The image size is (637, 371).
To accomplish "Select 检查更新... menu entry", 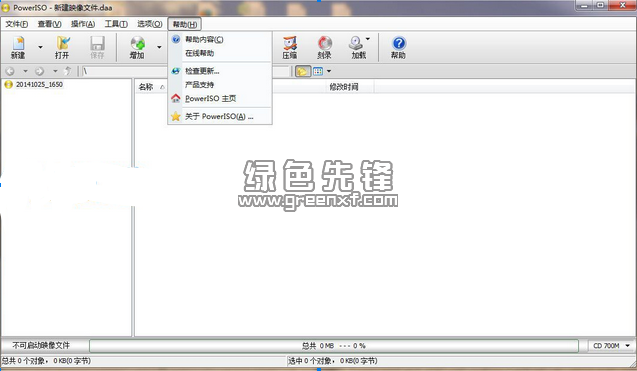I will (220, 71).
